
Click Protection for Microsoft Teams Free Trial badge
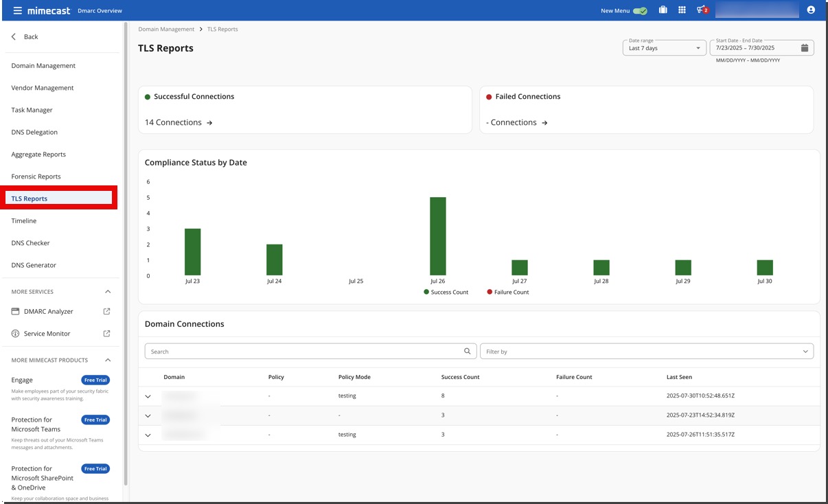95,420
